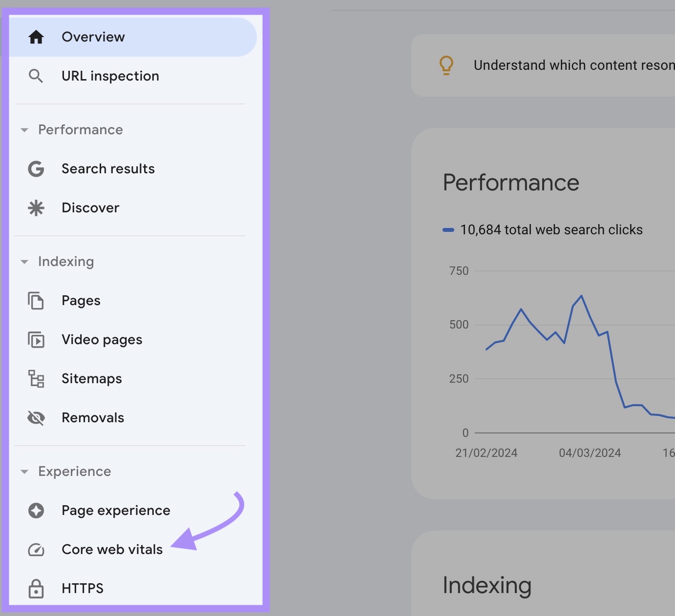This screenshot has width=675, height=616.
Task: Open the Page experience report
Action: (x=116, y=510)
